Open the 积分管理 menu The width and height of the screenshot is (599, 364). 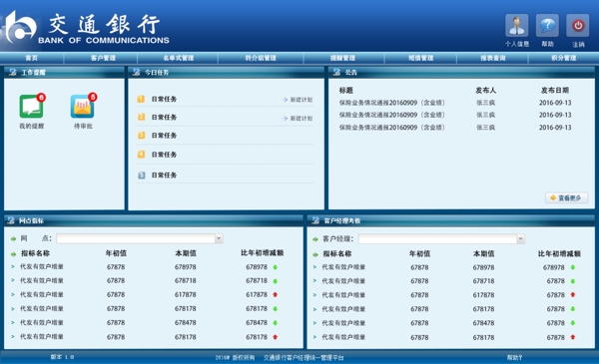tap(563, 58)
